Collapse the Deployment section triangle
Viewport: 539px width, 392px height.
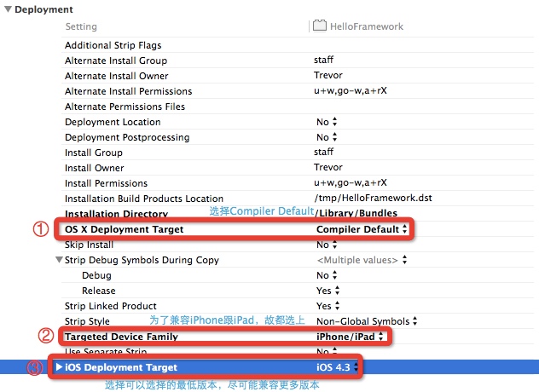(8, 9)
